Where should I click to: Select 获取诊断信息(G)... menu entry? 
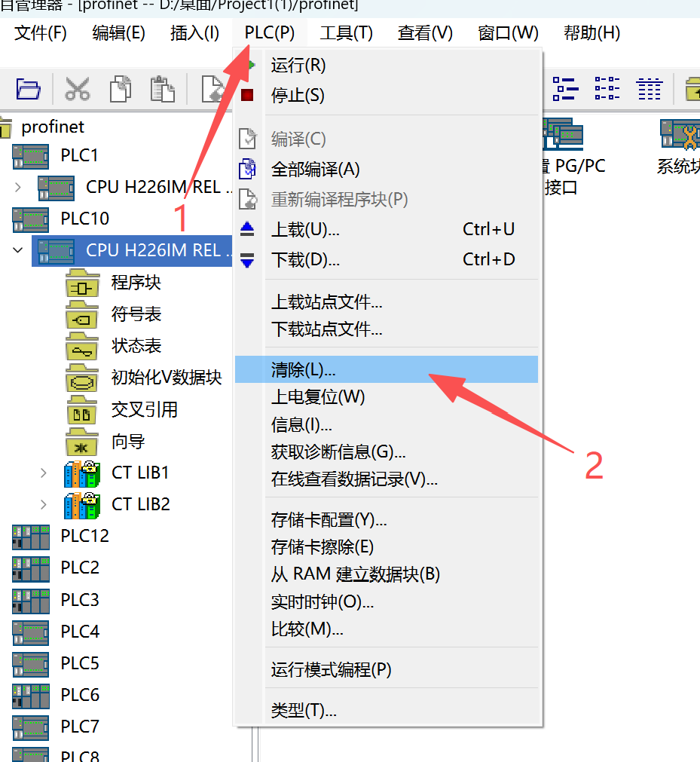click(387, 452)
